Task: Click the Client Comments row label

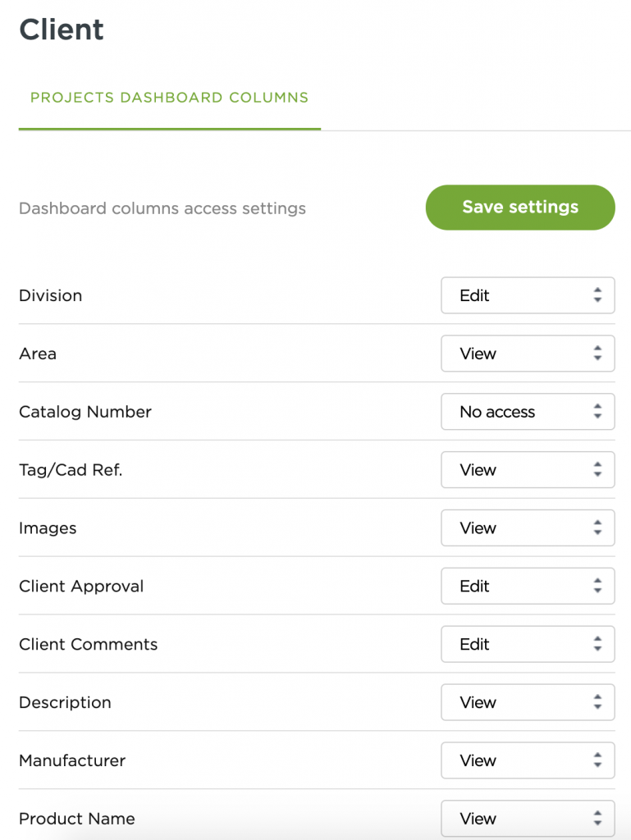Action: point(88,645)
